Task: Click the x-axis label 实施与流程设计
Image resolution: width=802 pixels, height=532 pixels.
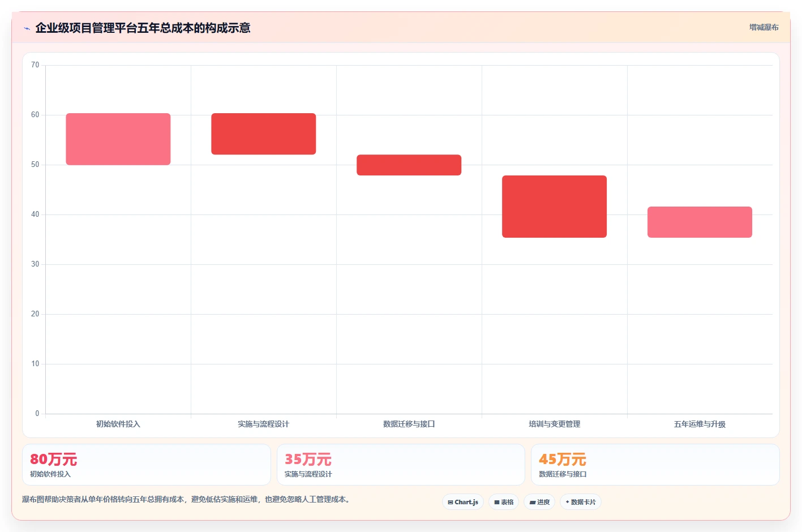Action: [264, 424]
